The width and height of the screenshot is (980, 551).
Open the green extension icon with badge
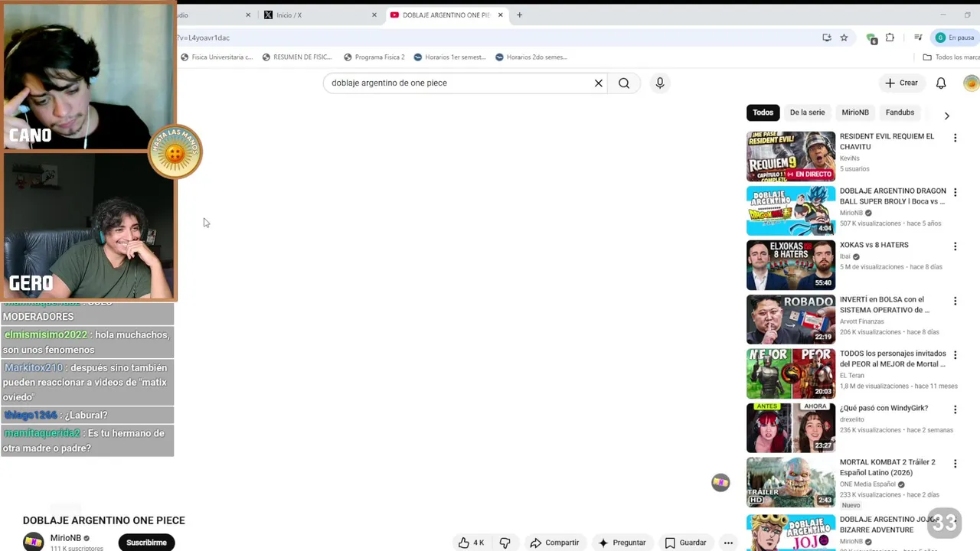tap(871, 38)
